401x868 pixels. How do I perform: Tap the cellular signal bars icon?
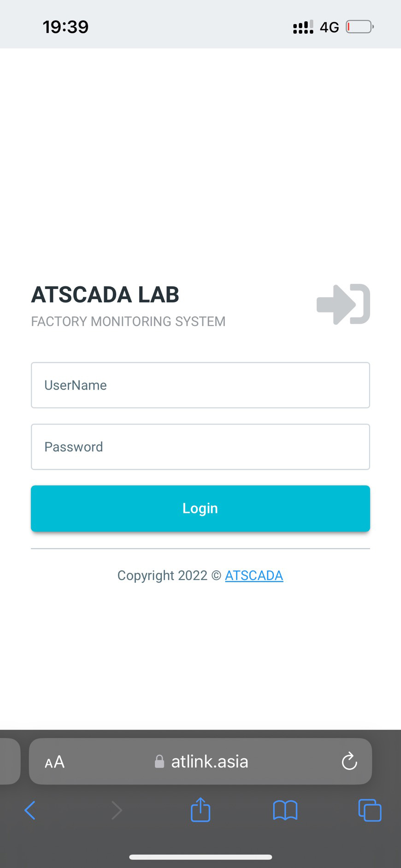click(x=303, y=27)
